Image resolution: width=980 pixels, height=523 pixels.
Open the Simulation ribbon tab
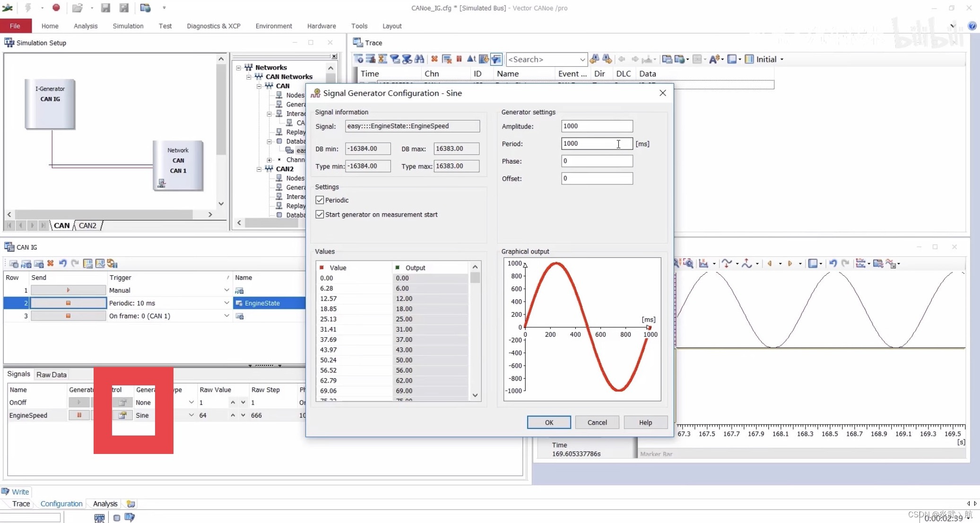coord(128,26)
